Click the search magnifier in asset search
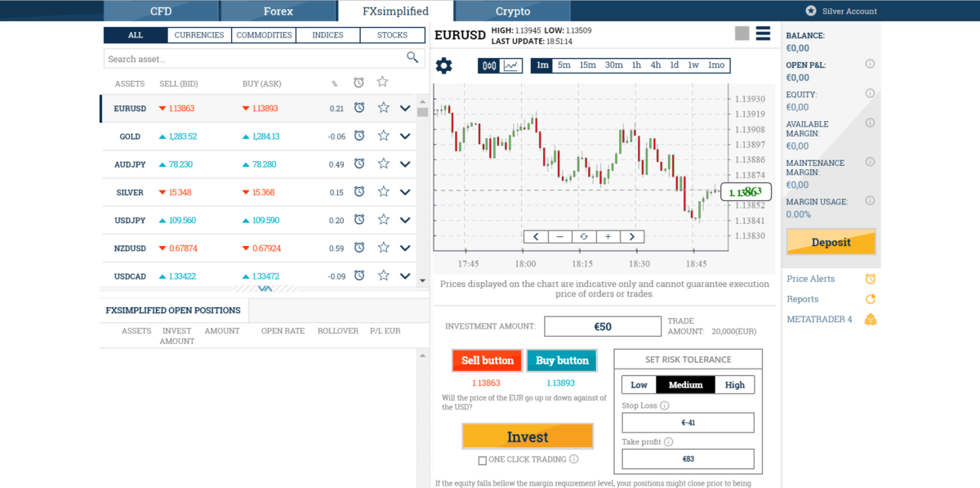The height and width of the screenshot is (488, 980). click(x=412, y=57)
